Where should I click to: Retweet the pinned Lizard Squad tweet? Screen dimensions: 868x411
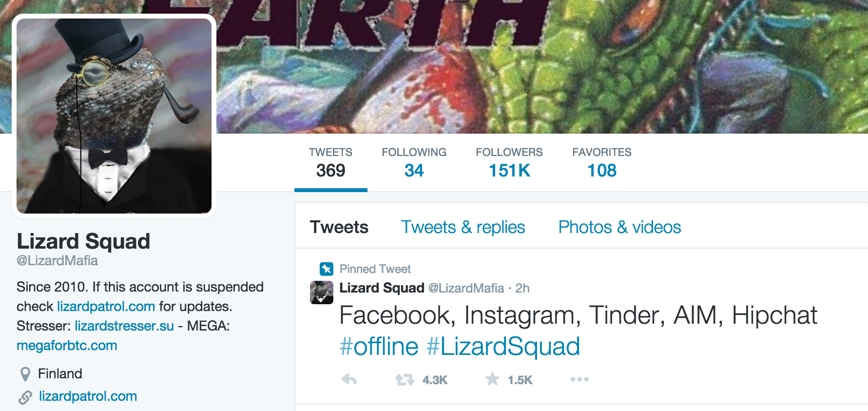click(405, 379)
